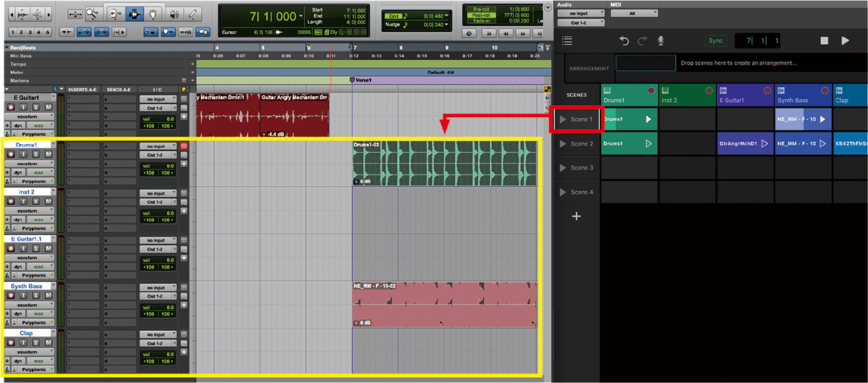
Task: Select the Drums1-02 audio clip
Action: 444,164
